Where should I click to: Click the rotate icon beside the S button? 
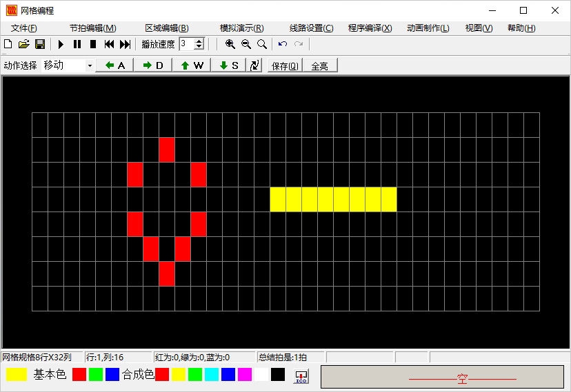[x=254, y=65]
